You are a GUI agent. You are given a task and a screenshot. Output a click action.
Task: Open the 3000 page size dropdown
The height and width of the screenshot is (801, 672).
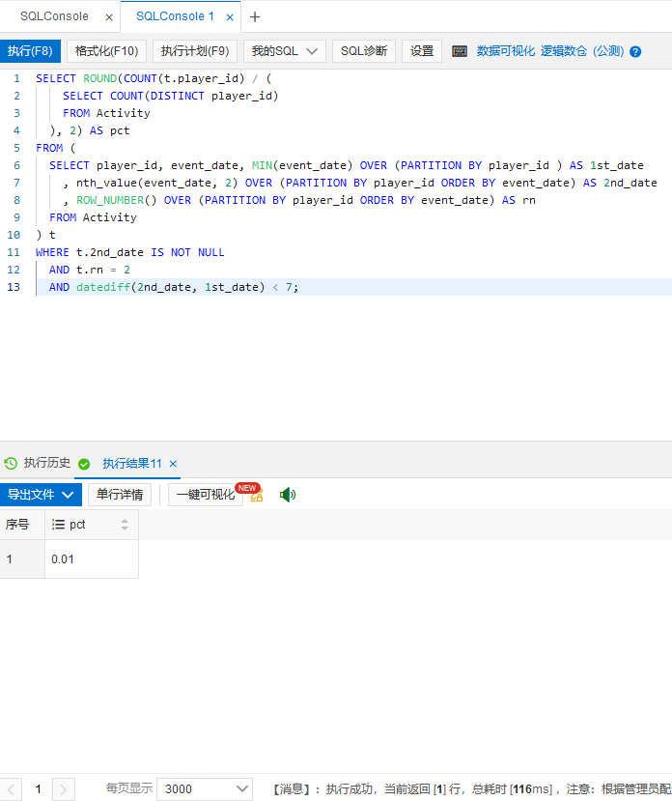click(x=205, y=789)
